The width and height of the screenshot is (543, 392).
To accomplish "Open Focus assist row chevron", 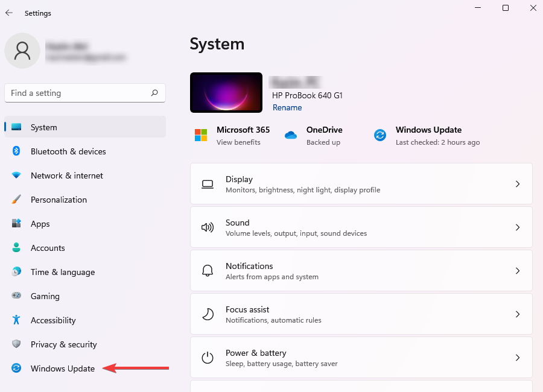I will (x=518, y=314).
